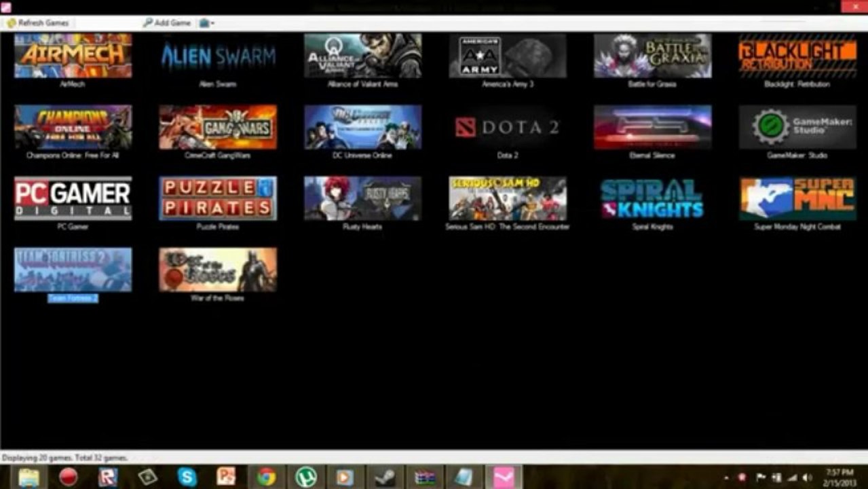868x489 pixels.
Task: Select the Team Fortress 2 banner
Action: [73, 270]
